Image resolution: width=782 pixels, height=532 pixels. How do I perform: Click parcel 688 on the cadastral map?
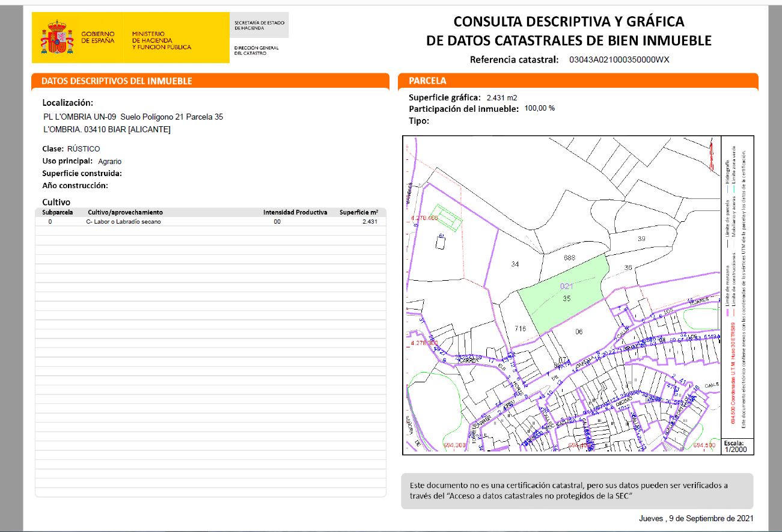click(569, 258)
